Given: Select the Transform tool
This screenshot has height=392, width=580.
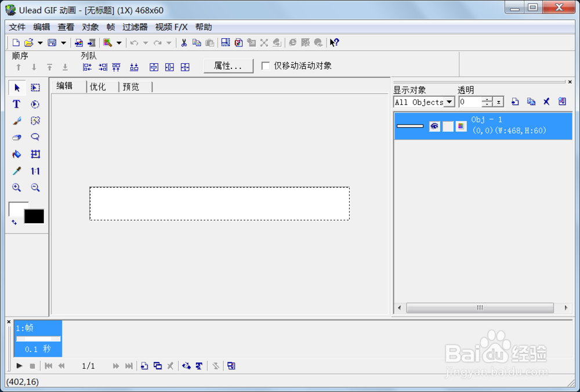Looking at the screenshot, I should [x=35, y=154].
